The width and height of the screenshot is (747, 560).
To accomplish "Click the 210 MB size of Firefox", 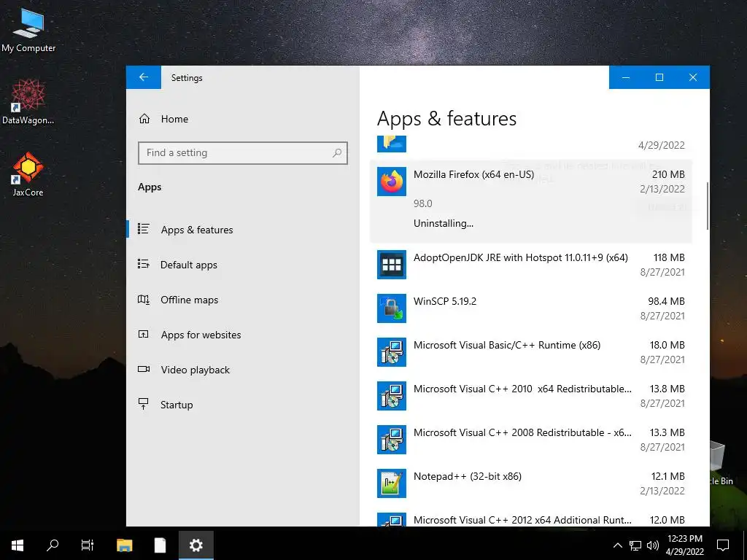I will pyautogui.click(x=668, y=175).
